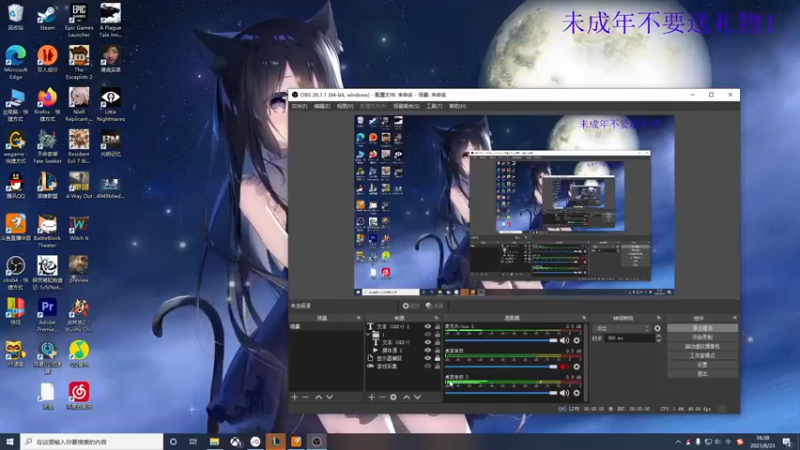Open the 帮助(H) menu in OBS
800x450 pixels.
coord(457,106)
